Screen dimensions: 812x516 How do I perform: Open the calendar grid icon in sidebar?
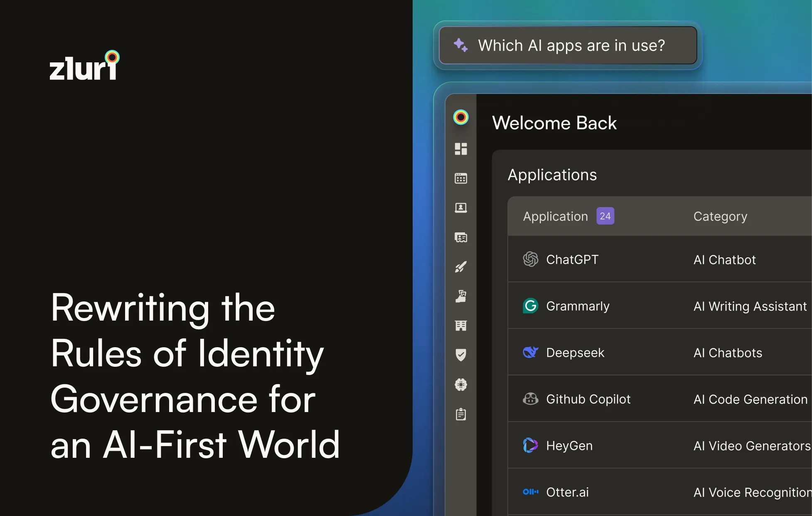pos(461,178)
